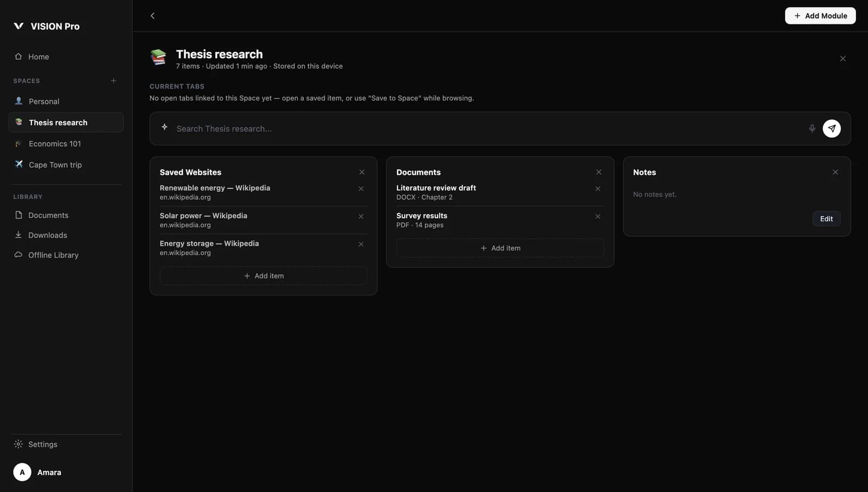Viewport: 868px width, 492px height.
Task: Click the Add Module button
Action: point(820,16)
